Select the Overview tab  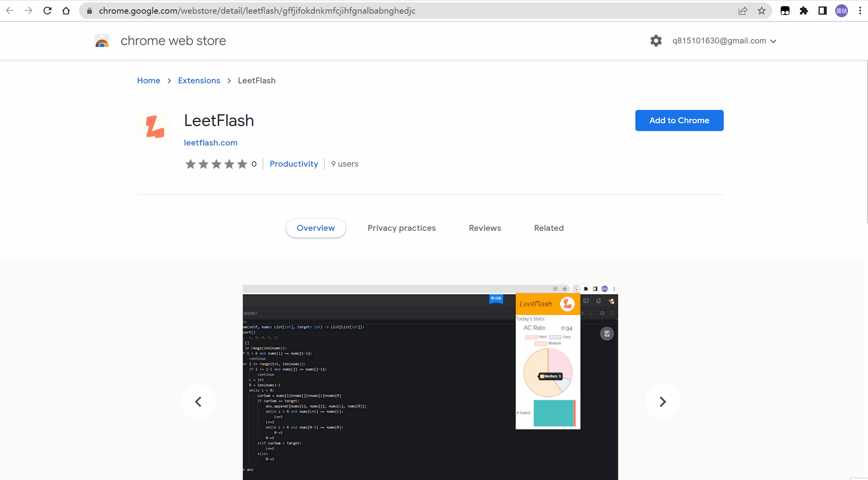coord(315,228)
